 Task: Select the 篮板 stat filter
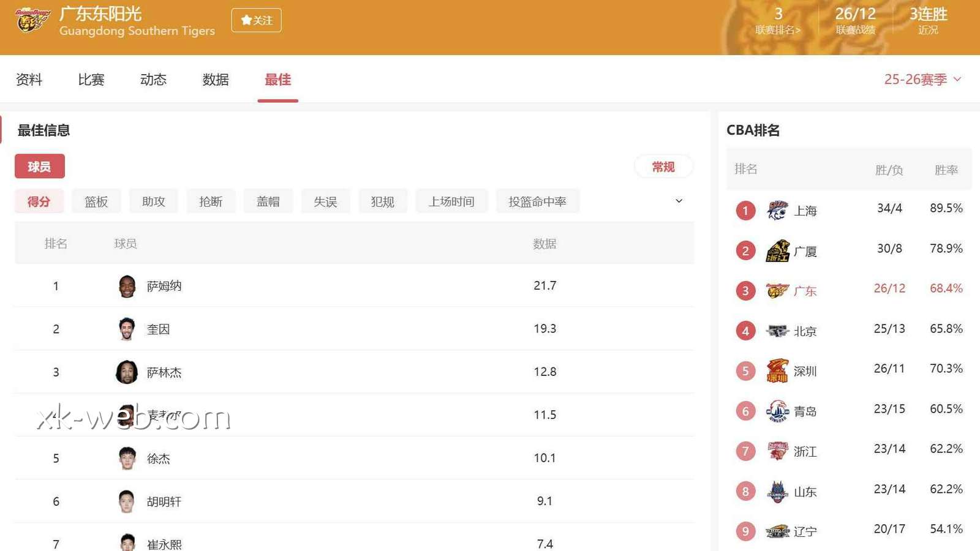click(x=96, y=201)
